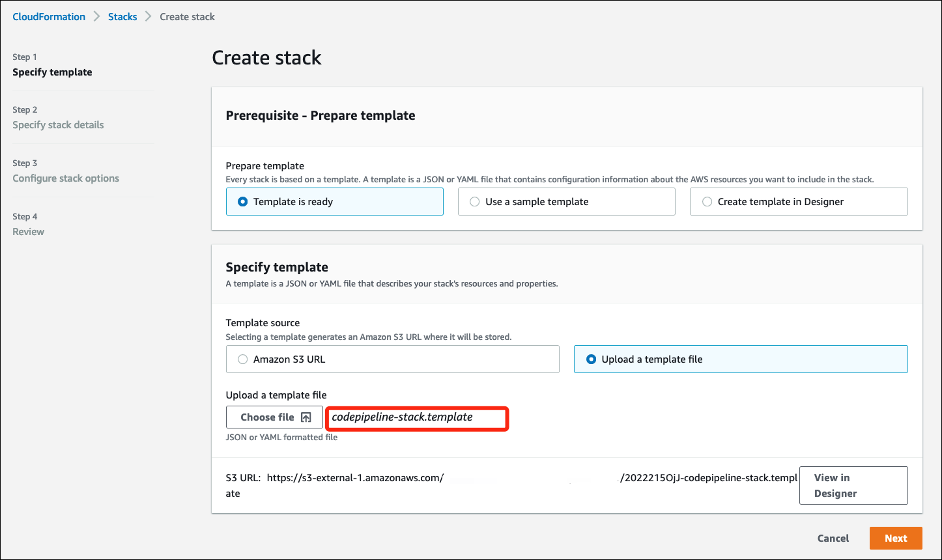942x560 pixels.
Task: Navigate to Stacks breadcrumb link
Action: point(122,17)
